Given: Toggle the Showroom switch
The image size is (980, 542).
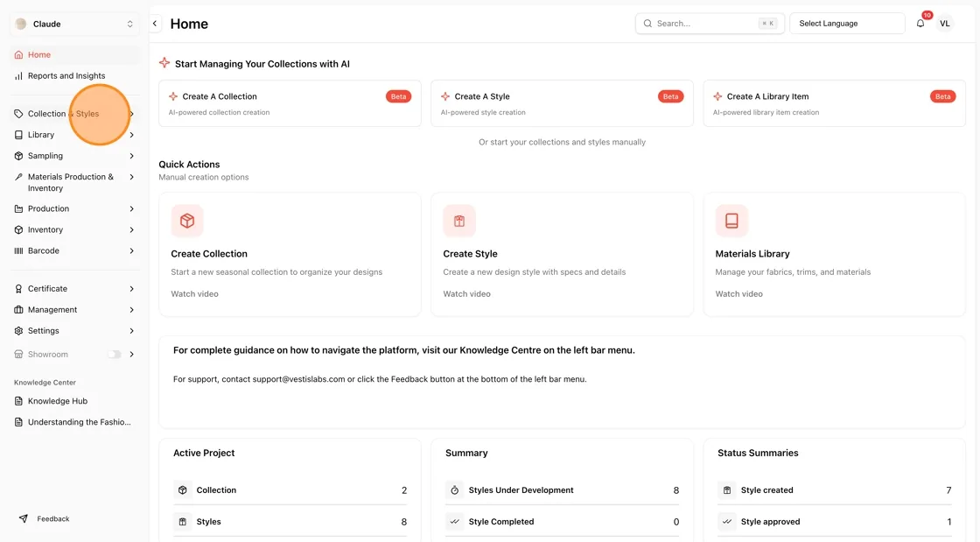Looking at the screenshot, I should [115, 355].
